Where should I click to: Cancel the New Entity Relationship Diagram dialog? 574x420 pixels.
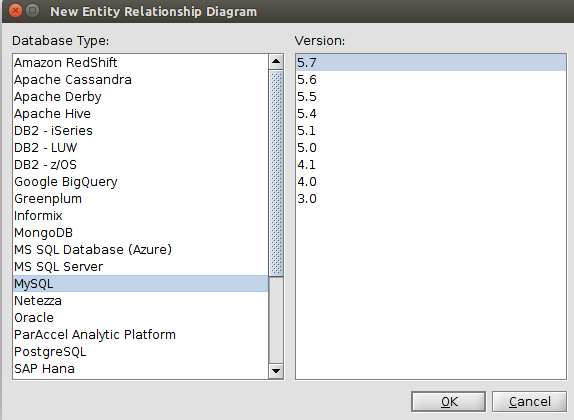pos(529,402)
